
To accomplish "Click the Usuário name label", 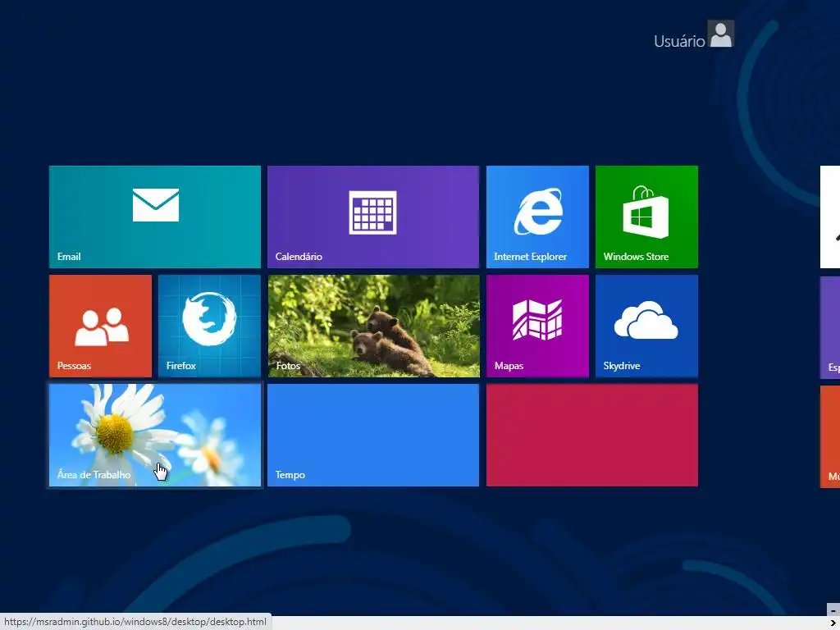I will click(x=679, y=41).
